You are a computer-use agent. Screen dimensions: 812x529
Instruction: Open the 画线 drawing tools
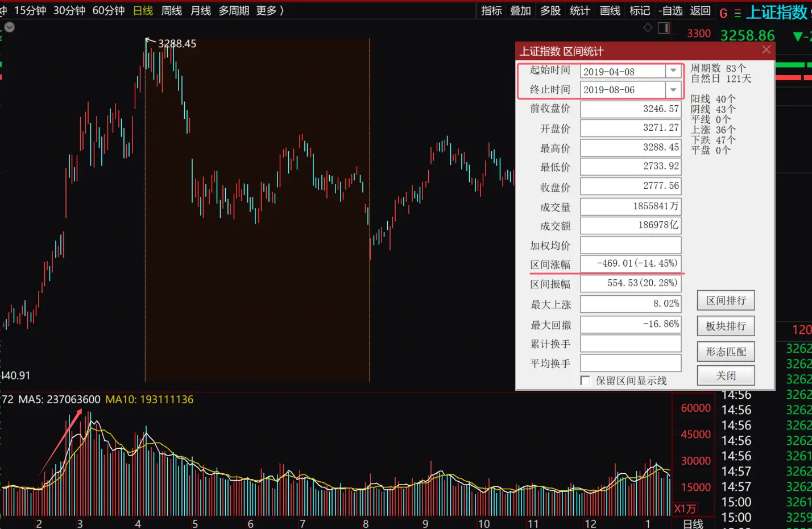tap(610, 11)
